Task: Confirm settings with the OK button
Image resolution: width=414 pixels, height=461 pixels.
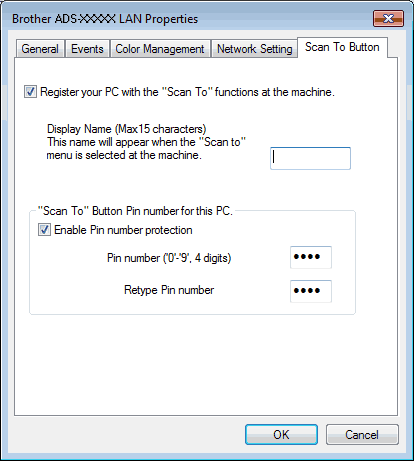Action: click(x=281, y=434)
